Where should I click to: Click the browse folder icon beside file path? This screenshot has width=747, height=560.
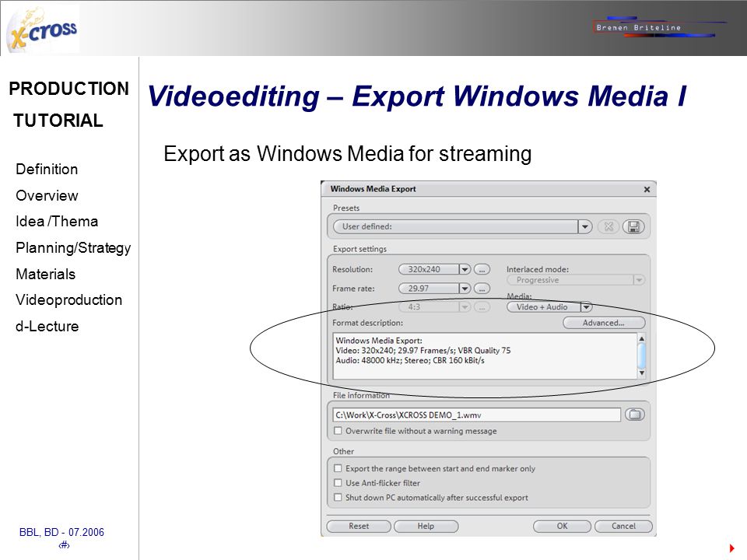[635, 415]
